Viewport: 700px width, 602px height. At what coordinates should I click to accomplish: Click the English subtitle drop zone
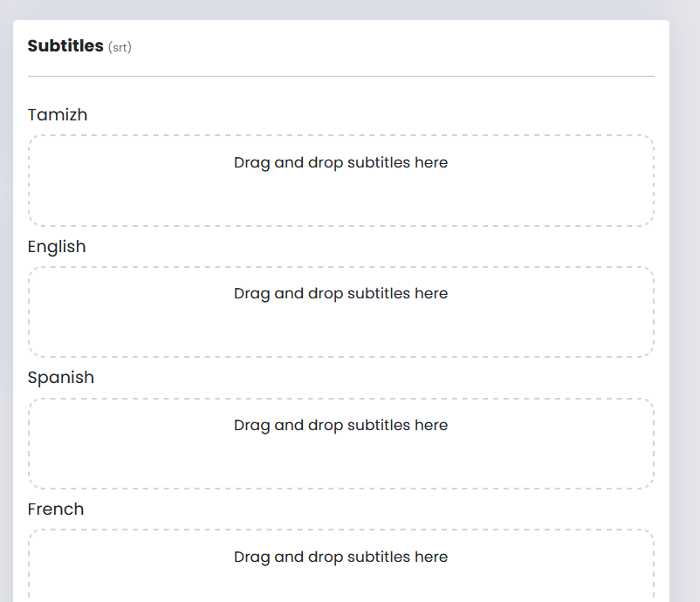point(340,312)
